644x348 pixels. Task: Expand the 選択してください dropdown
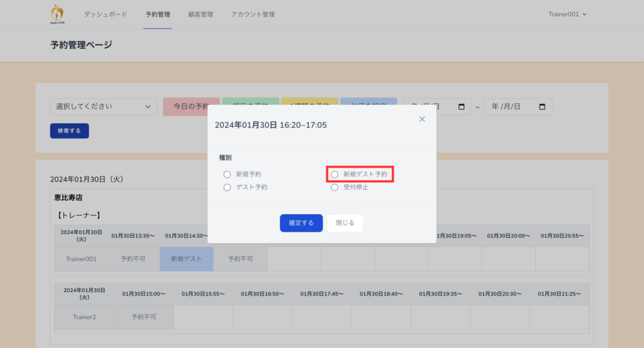click(104, 107)
